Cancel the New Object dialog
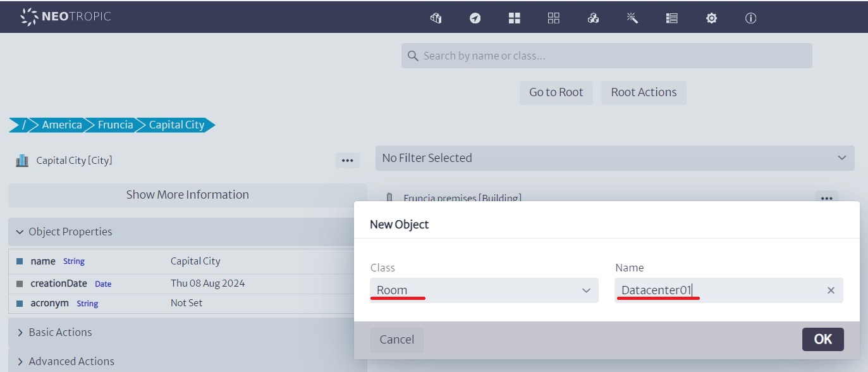The image size is (868, 372). point(396,340)
